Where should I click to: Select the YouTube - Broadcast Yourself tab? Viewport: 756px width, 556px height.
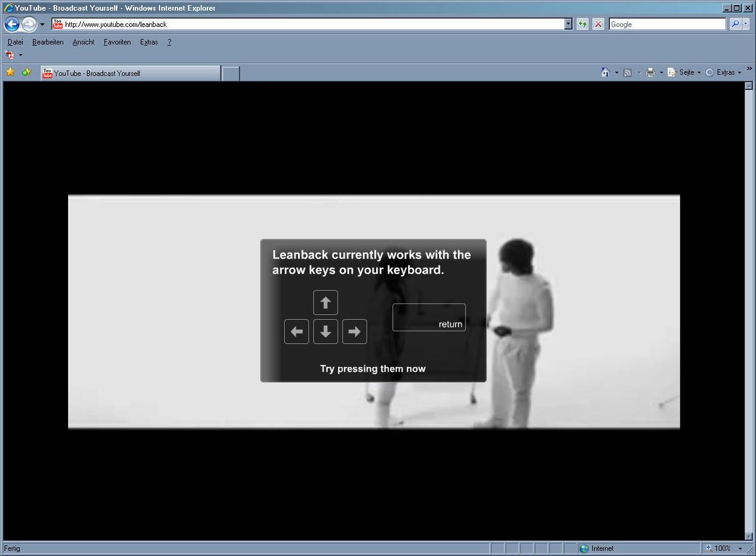click(130, 73)
